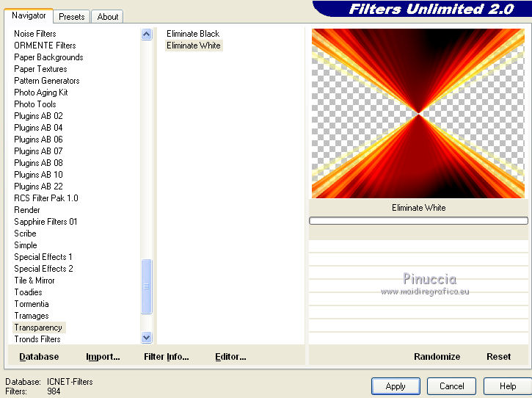The image size is (532, 398).
Task: Select Paper Textures category
Action: tap(40, 69)
